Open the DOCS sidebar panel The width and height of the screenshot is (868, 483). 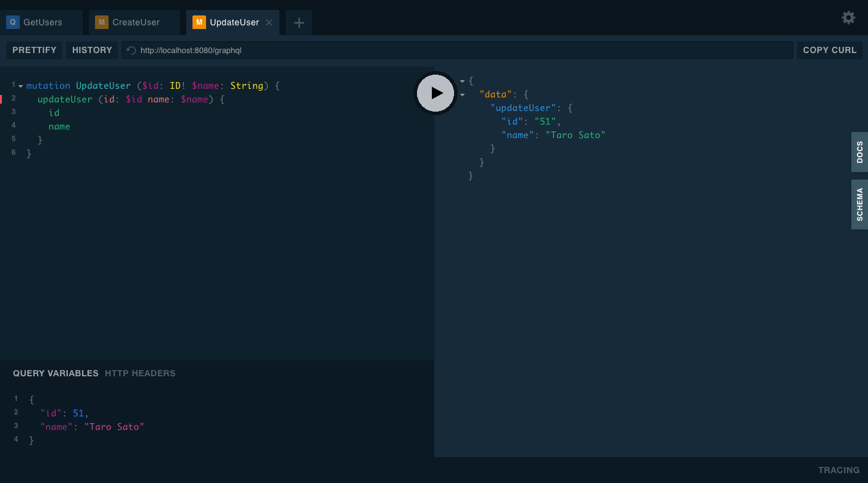(859, 152)
